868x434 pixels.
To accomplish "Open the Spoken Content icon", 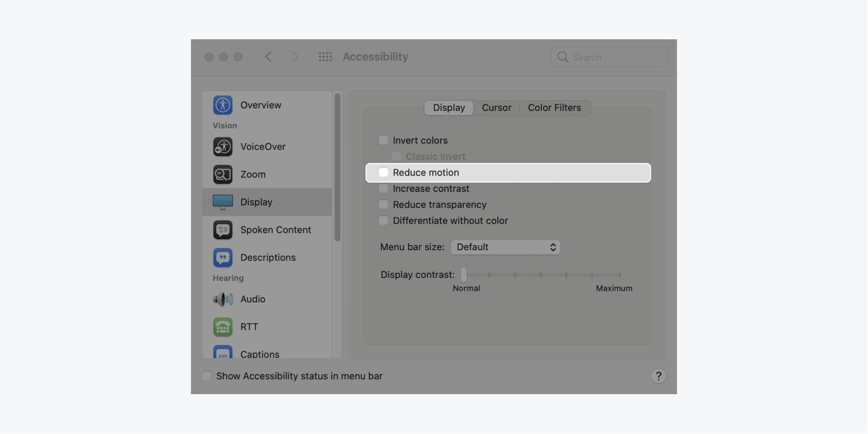I will click(223, 230).
